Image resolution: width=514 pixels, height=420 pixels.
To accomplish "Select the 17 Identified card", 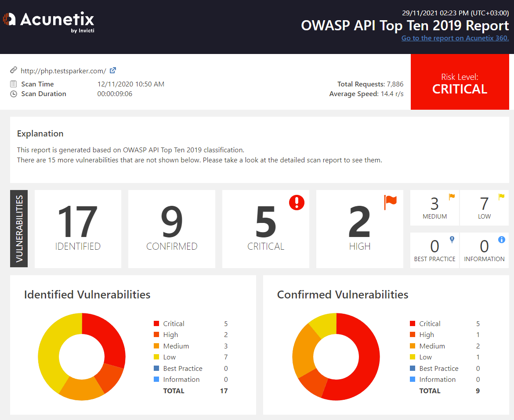I will [78, 229].
